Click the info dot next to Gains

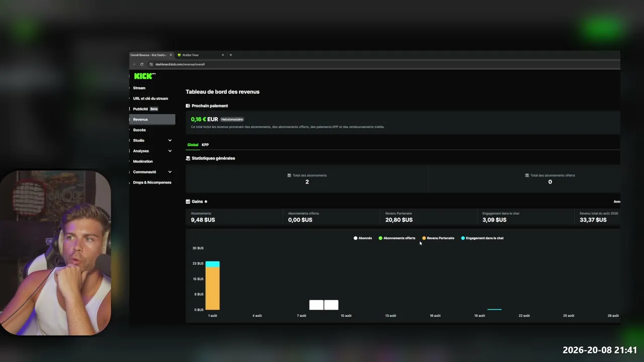206,202
